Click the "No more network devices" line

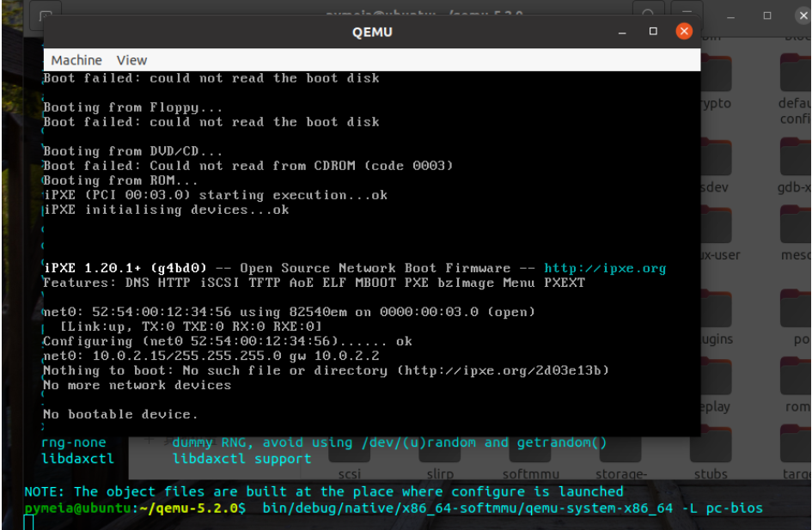137,385
